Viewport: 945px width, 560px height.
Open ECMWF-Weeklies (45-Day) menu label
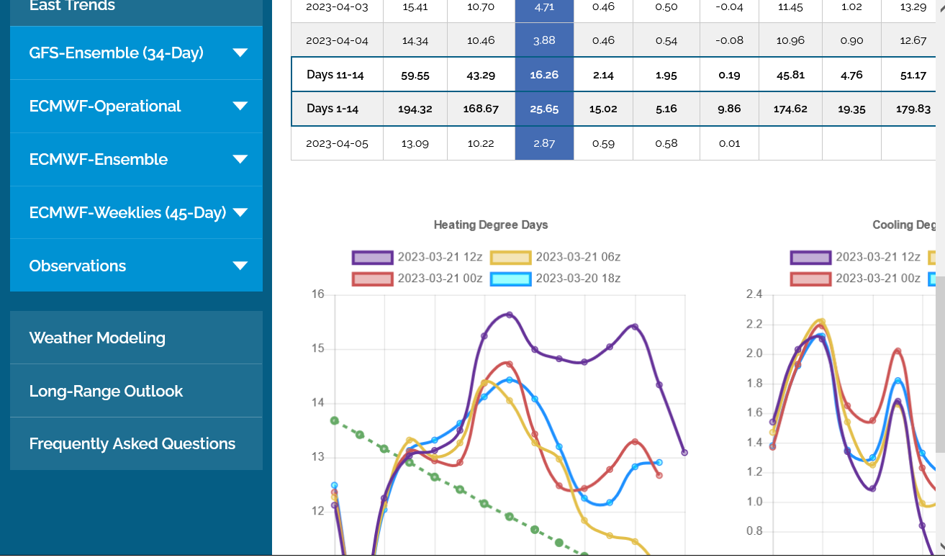[127, 213]
